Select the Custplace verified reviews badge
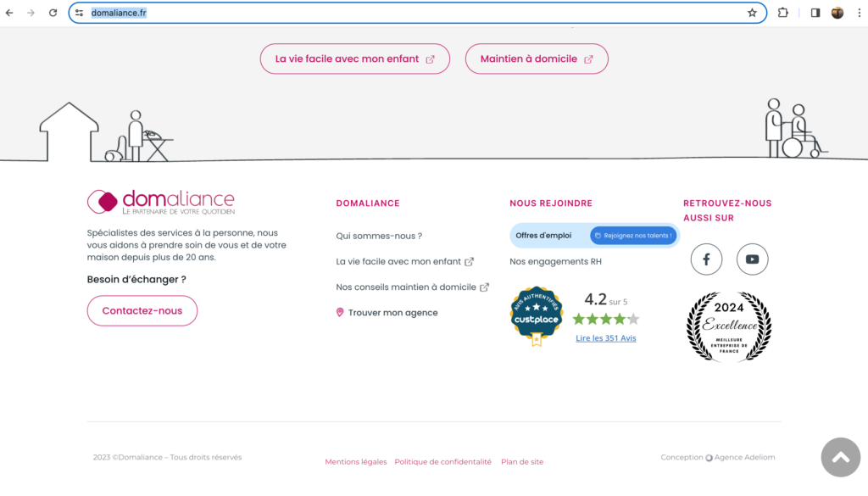 (536, 317)
